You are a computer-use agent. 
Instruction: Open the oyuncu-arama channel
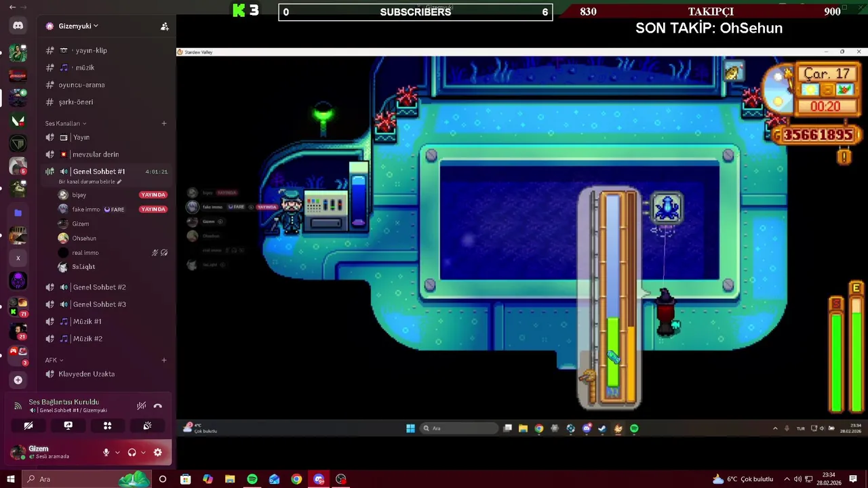[105, 85]
